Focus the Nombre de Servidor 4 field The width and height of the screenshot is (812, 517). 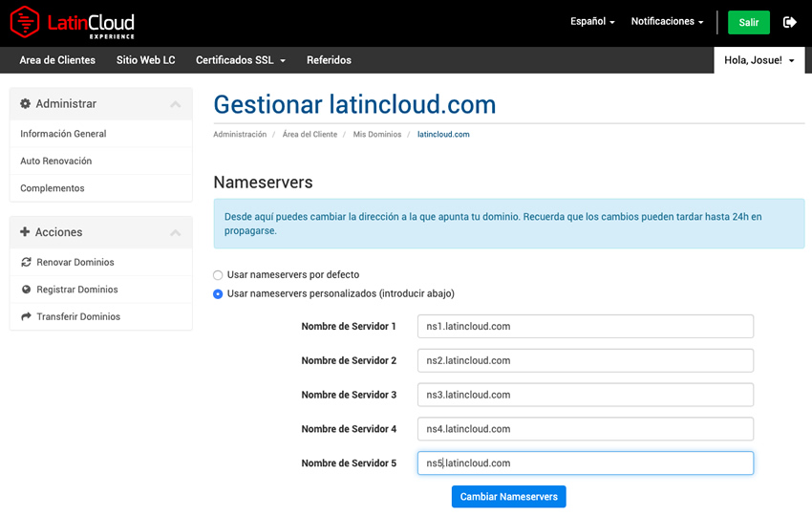tap(586, 429)
